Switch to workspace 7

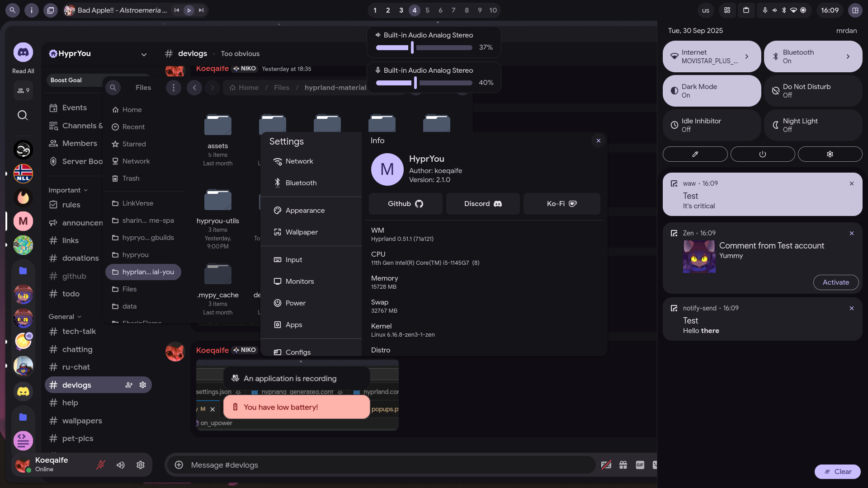click(x=453, y=10)
